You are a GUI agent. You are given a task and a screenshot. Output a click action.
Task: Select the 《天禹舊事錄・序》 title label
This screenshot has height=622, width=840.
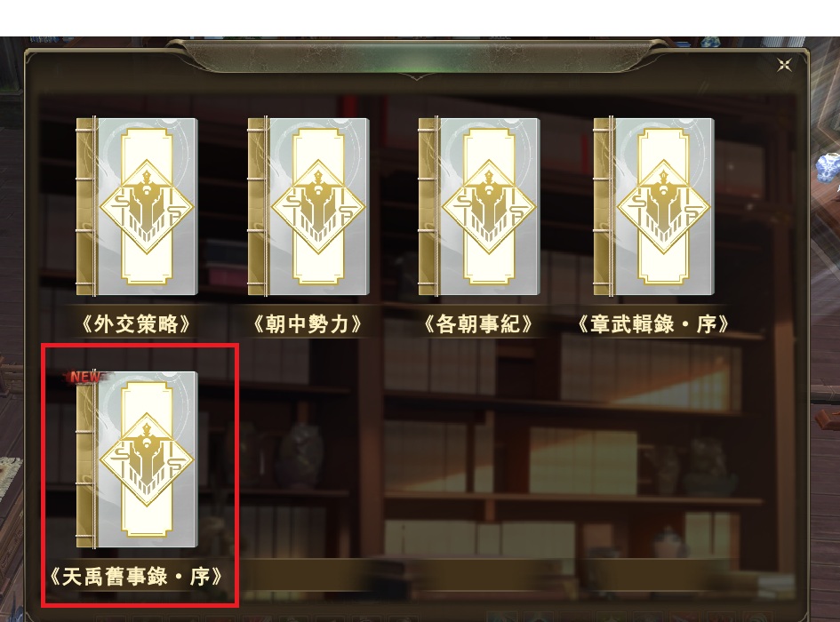(x=136, y=577)
